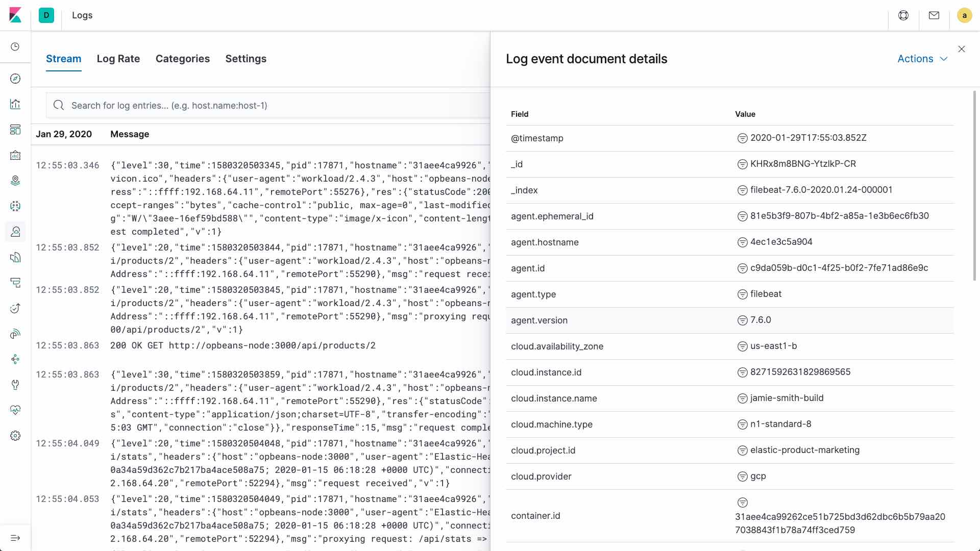Select the Maps icon
The height and width of the screenshot is (551, 980).
click(15, 181)
